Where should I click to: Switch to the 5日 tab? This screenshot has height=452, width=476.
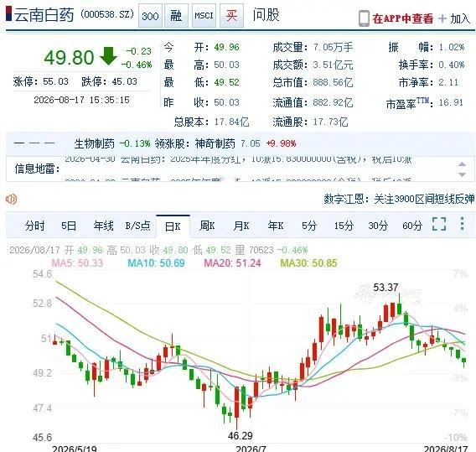pos(69,226)
